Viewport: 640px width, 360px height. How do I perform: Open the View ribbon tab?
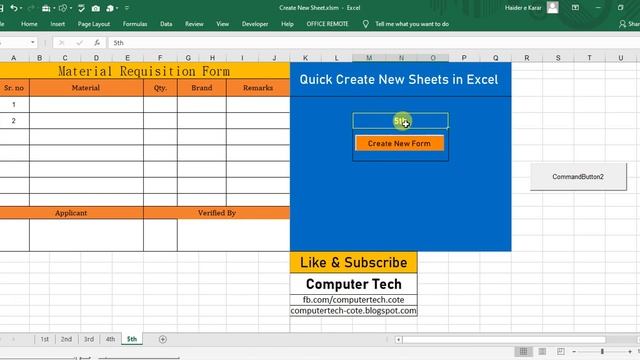pos(222,24)
